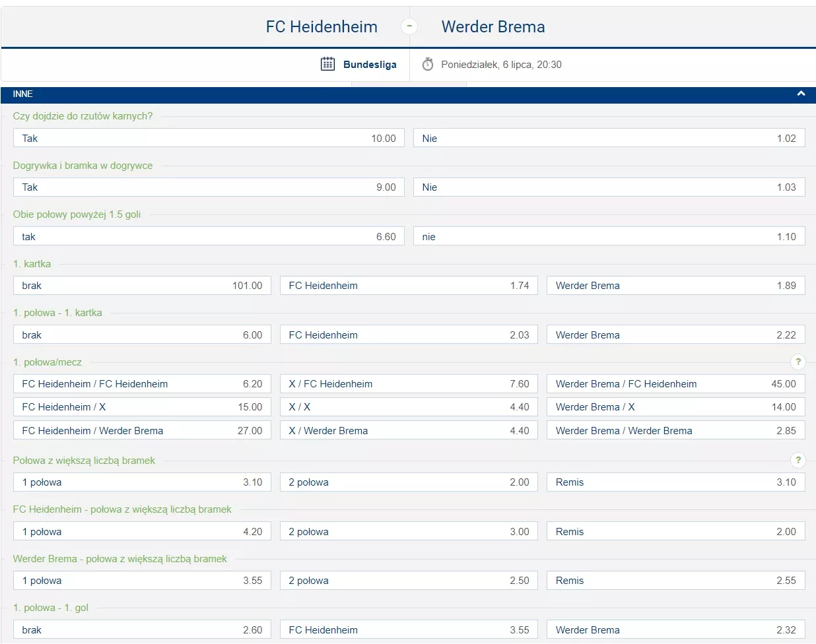
Task: Select 1 połowa at 3.10 for more goals
Action: pyautogui.click(x=142, y=482)
